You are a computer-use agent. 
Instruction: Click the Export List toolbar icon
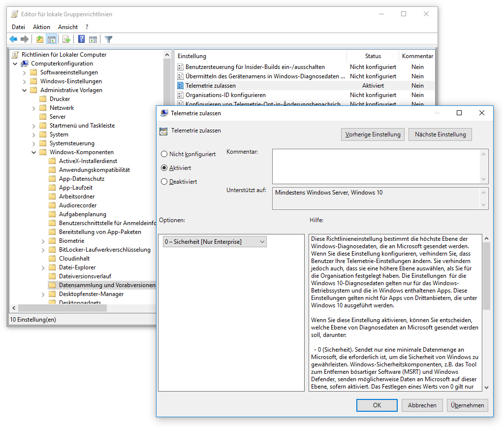pos(66,39)
